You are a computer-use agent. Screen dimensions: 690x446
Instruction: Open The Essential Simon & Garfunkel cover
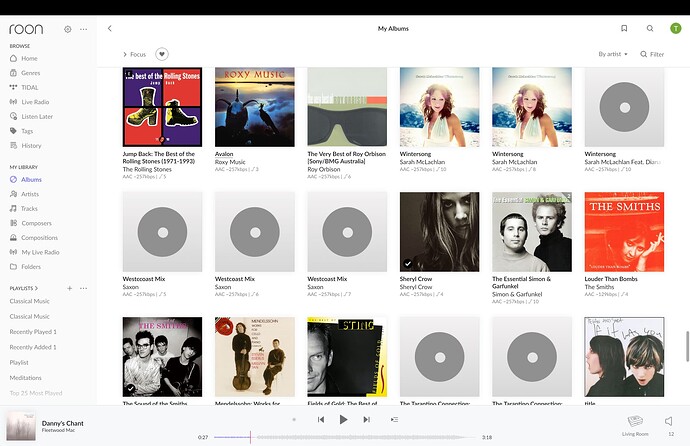coord(532,232)
